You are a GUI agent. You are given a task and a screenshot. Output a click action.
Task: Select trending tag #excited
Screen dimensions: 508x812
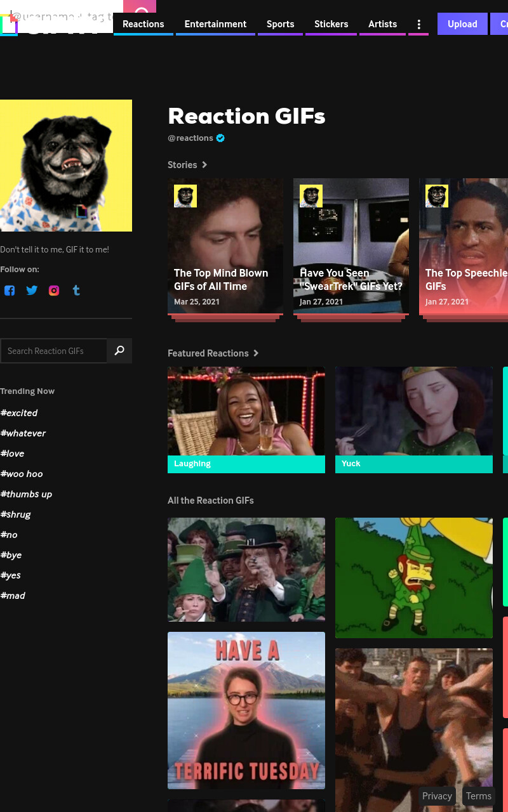tap(19, 413)
